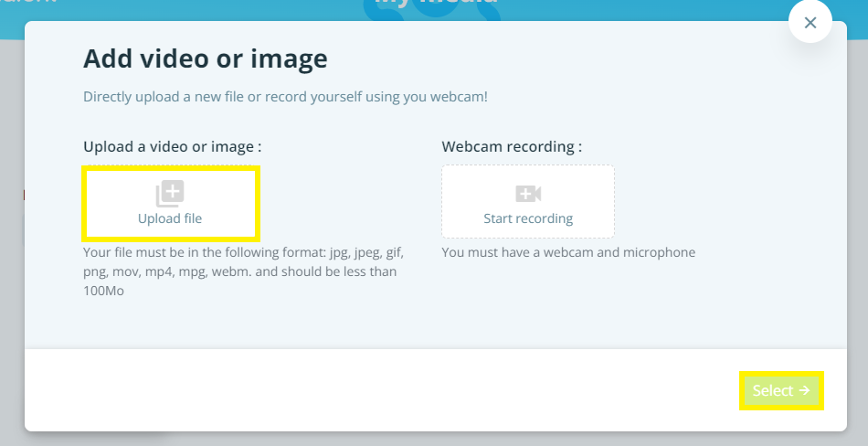Click the Upload file plus icon

coord(170,194)
